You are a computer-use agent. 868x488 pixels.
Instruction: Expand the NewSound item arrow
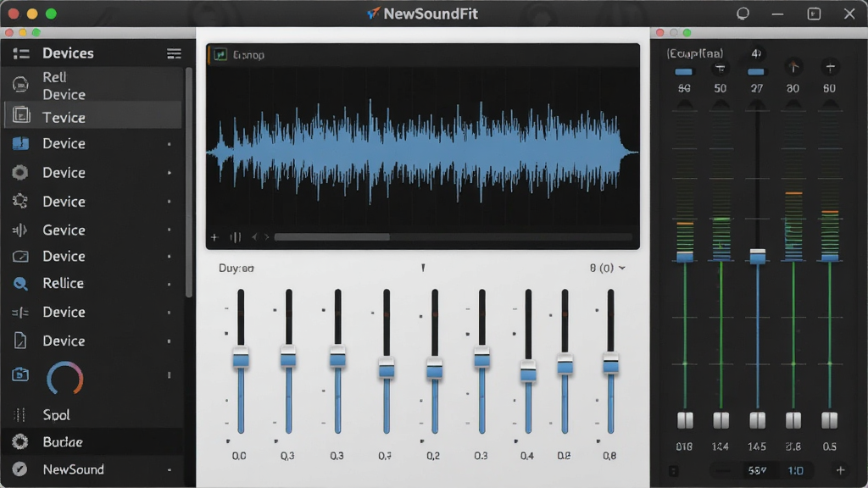coord(170,470)
